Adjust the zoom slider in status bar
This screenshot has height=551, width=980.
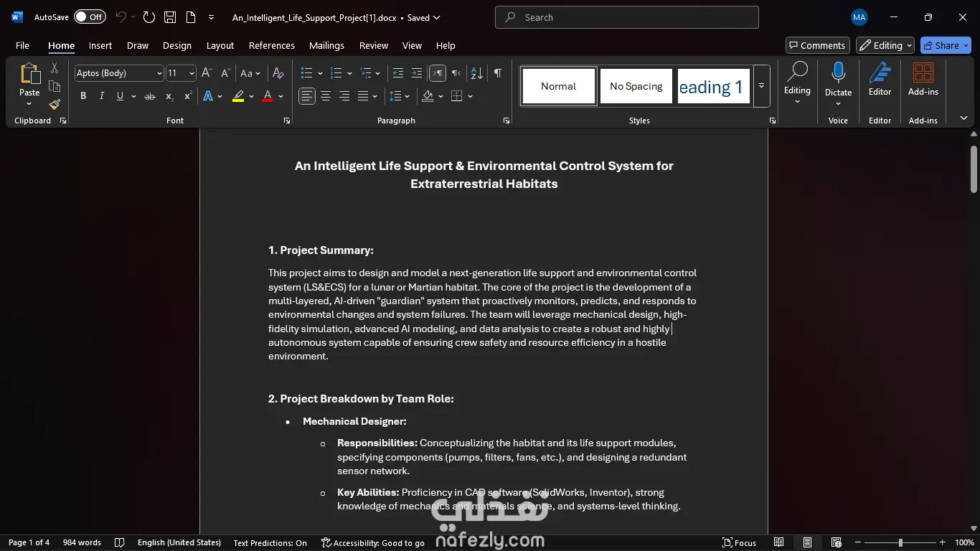coord(900,542)
